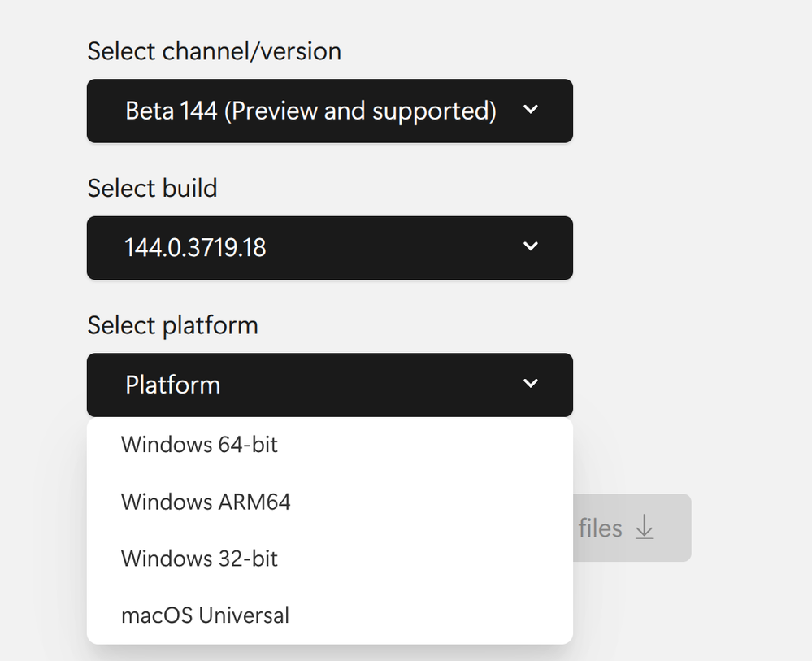Click the download arrow icon beside files
This screenshot has width=812, height=661.
click(644, 528)
